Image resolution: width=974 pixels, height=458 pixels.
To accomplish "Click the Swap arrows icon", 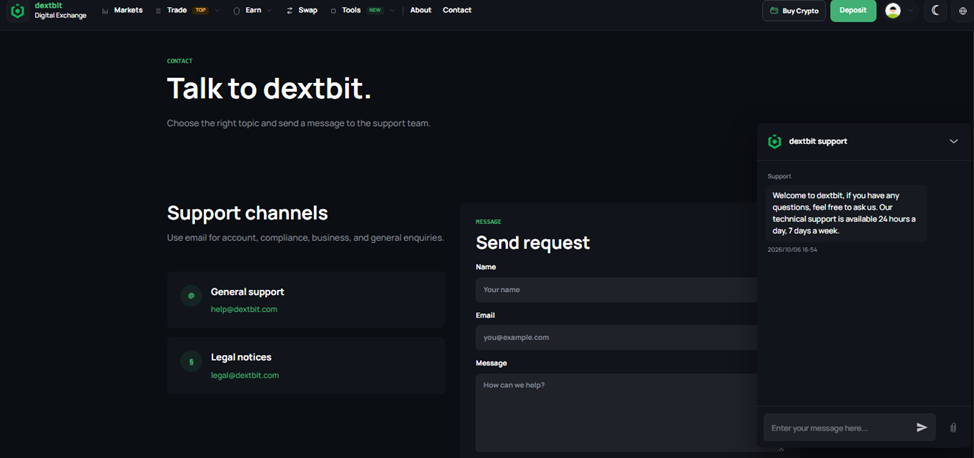I will [x=289, y=11].
